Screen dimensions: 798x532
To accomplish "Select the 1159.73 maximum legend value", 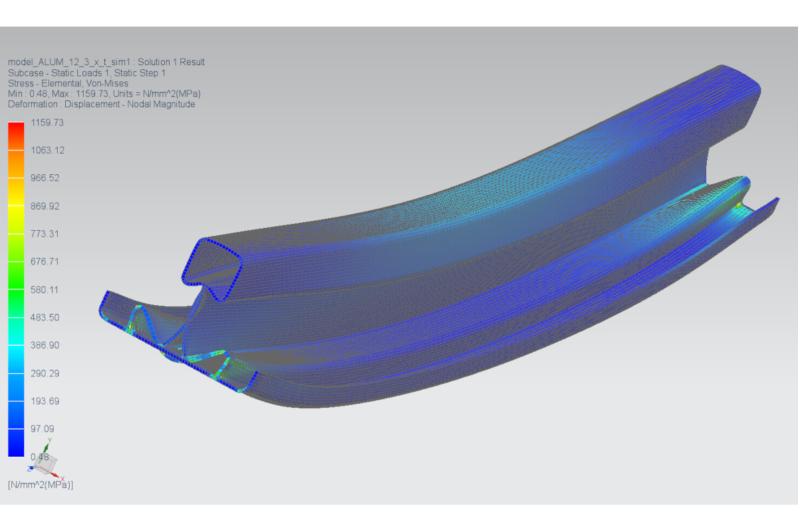I will tap(47, 122).
